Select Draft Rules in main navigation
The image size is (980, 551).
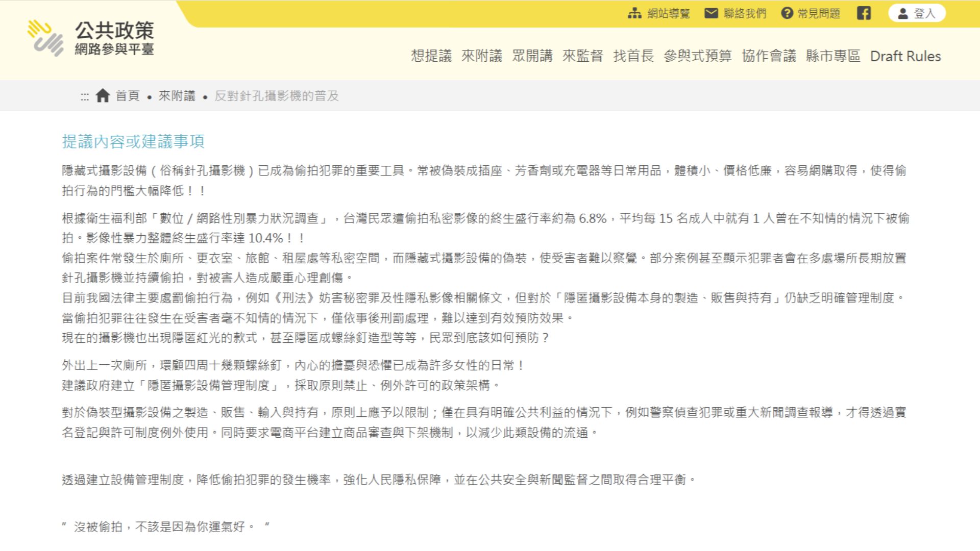(905, 56)
